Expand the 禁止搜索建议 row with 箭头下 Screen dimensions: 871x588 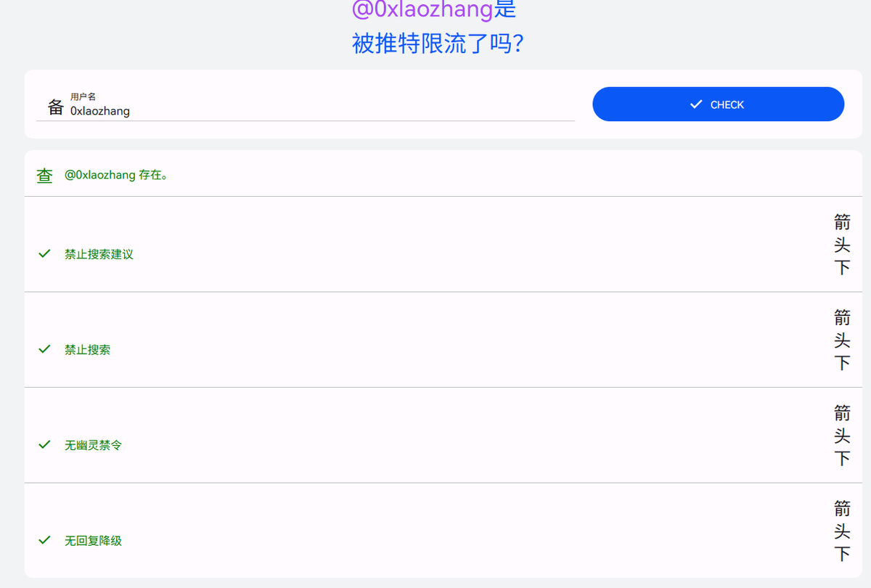pyautogui.click(x=842, y=244)
